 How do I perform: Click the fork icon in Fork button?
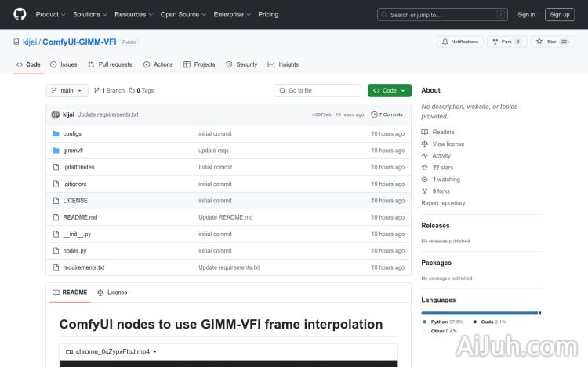click(x=495, y=42)
